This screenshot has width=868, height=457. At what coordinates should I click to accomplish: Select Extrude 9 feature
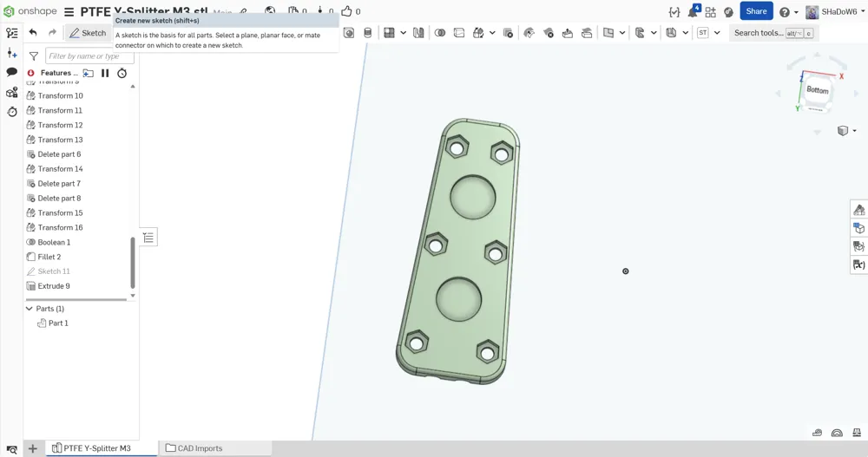tap(54, 286)
